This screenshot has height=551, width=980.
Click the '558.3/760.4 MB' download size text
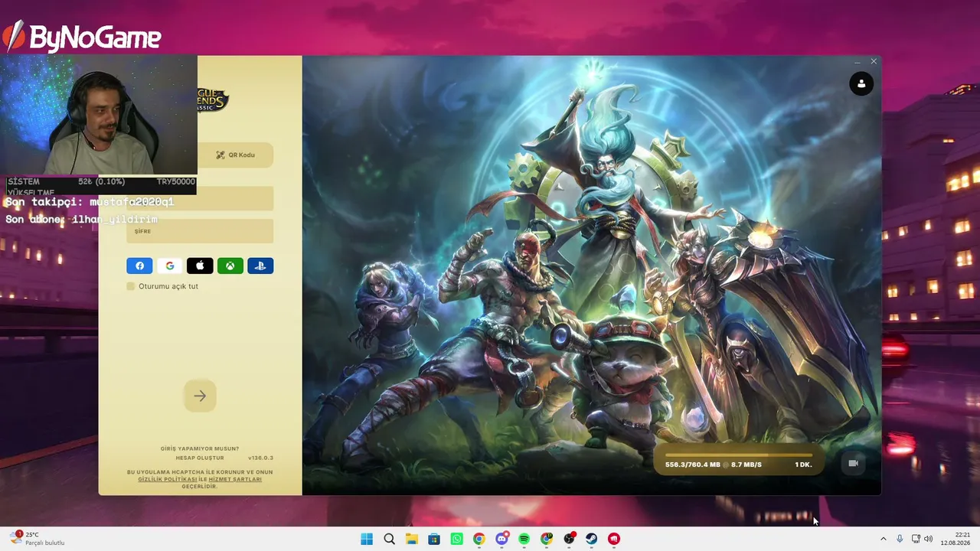coord(693,465)
